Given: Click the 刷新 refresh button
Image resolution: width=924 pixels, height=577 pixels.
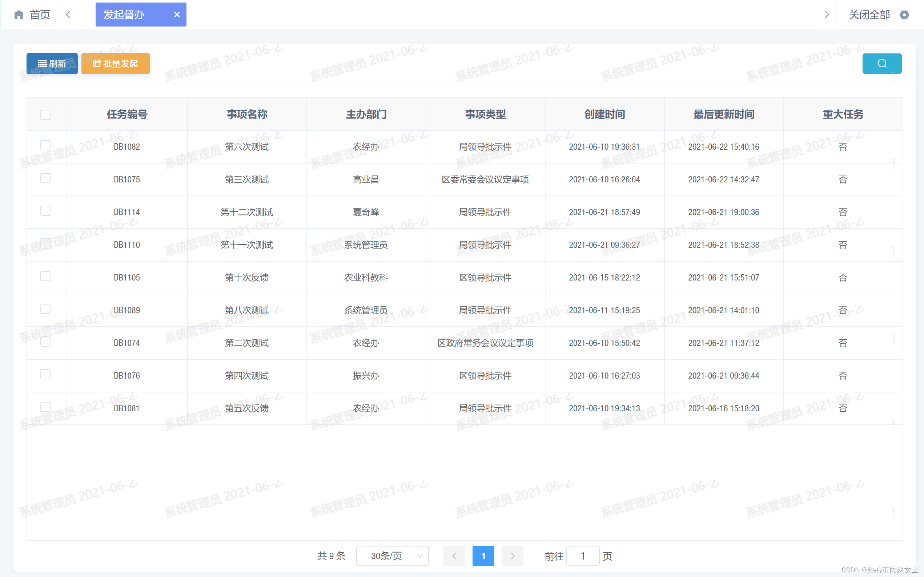Looking at the screenshot, I should tap(52, 63).
